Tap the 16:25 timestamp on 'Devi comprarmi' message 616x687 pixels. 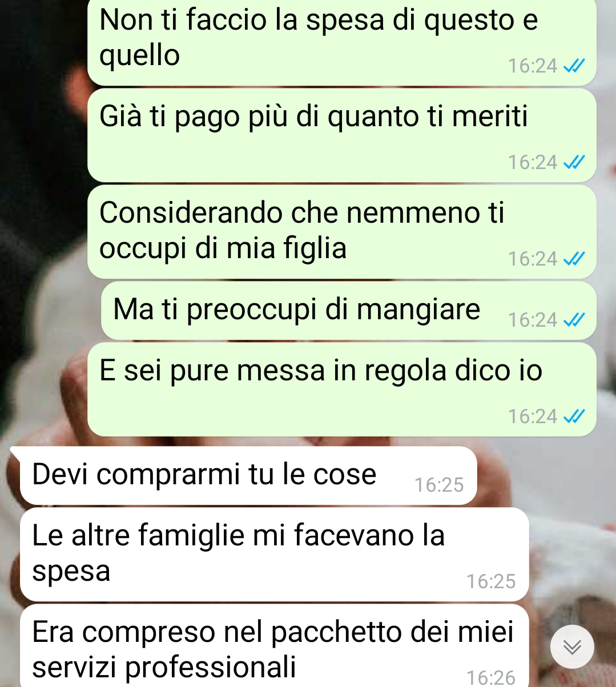click(x=439, y=485)
